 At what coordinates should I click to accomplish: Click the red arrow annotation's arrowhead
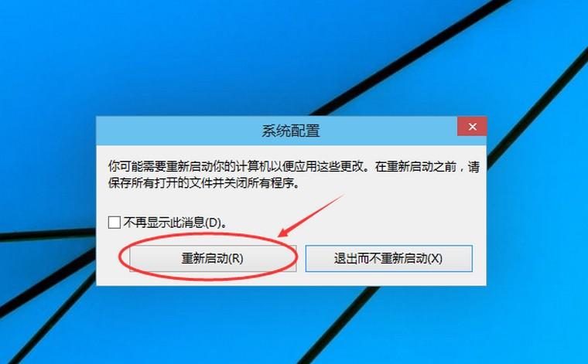283,232
